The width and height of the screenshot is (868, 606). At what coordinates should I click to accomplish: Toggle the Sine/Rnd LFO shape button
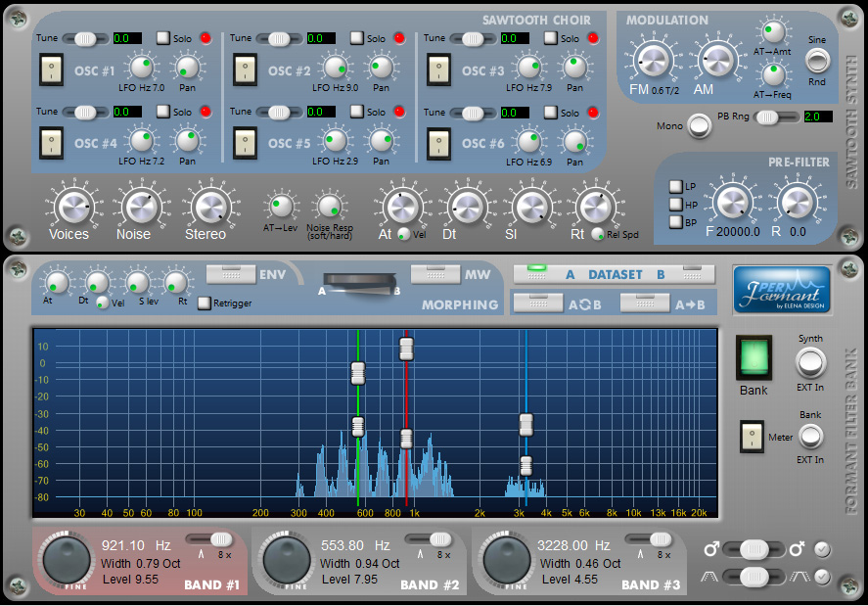[x=818, y=60]
